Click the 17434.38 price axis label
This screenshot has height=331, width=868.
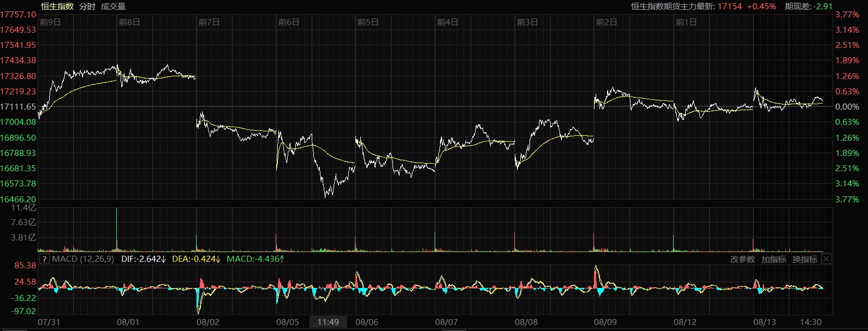18,61
